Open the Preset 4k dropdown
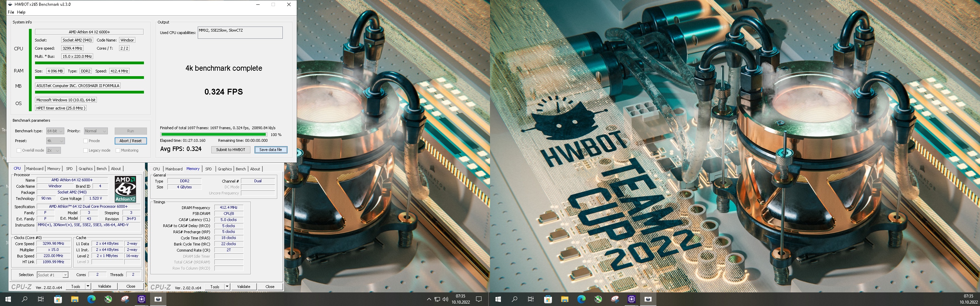This screenshot has width=980, height=306. [55, 141]
